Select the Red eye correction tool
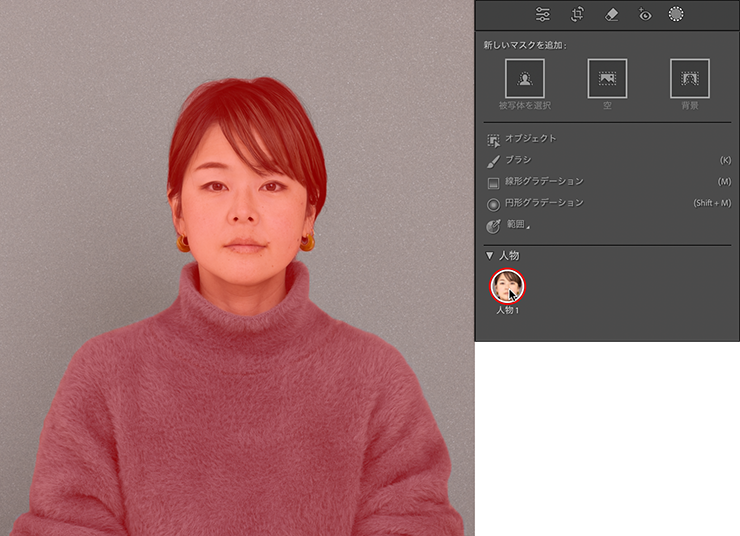Viewport: 740px width, 536px height. (x=645, y=14)
